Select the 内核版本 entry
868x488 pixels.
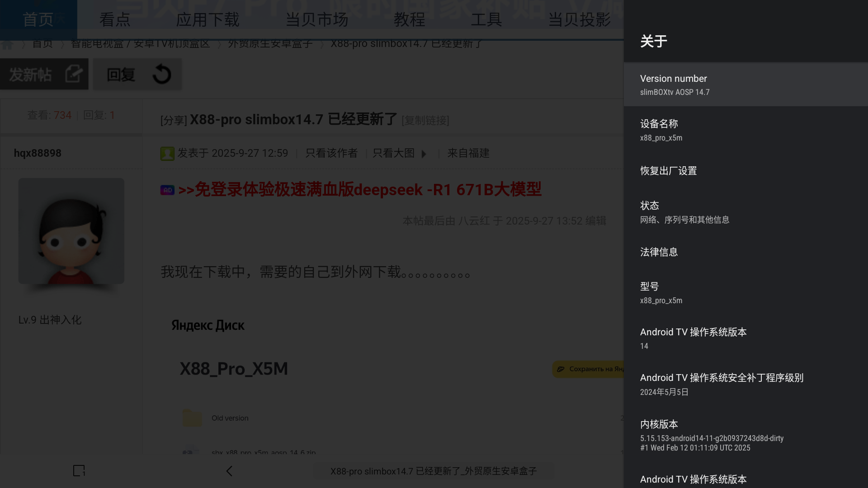click(x=746, y=435)
